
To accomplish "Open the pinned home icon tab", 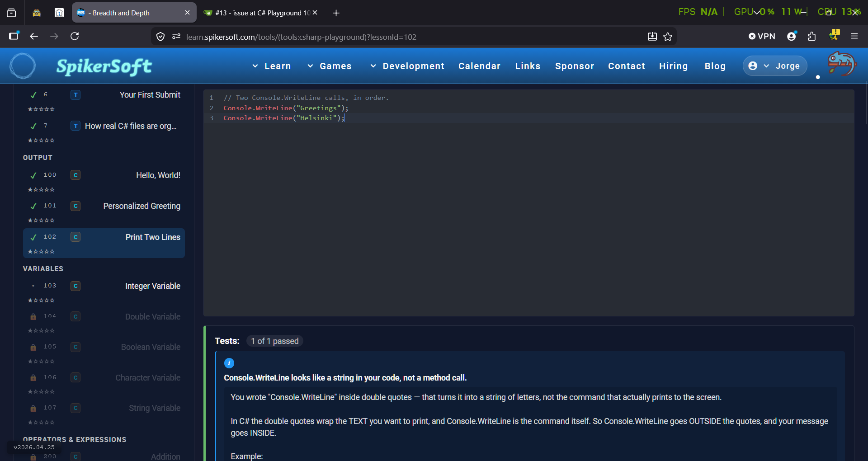I will tap(59, 13).
